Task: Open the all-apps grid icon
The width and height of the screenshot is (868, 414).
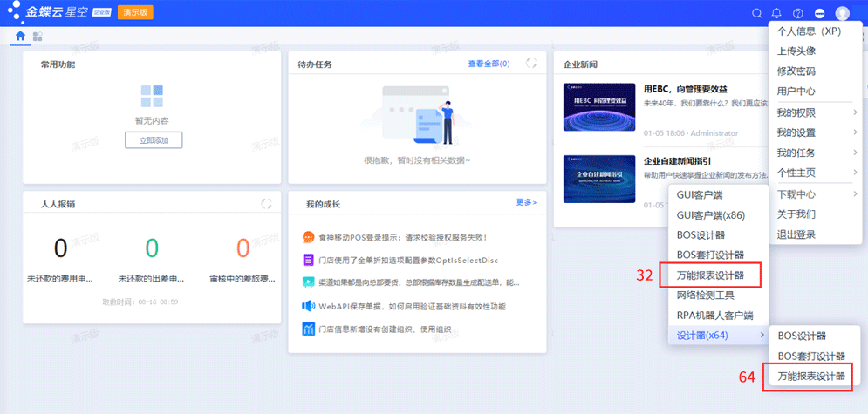Action: click(x=38, y=37)
